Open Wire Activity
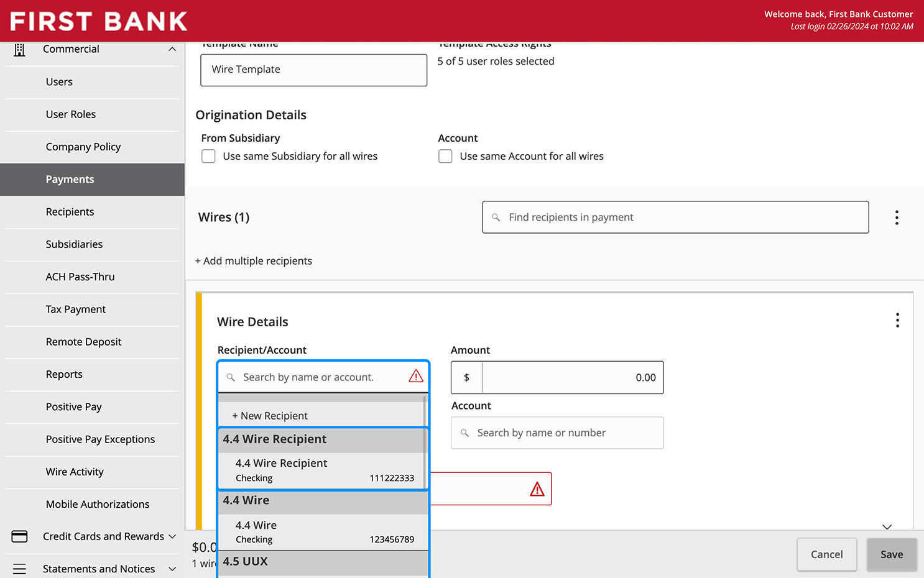The image size is (924, 578). tap(92, 472)
